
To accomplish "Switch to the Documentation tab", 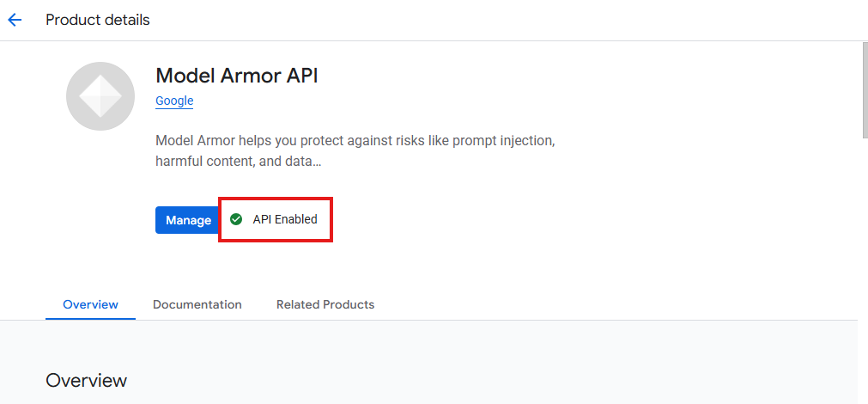I will click(x=197, y=304).
